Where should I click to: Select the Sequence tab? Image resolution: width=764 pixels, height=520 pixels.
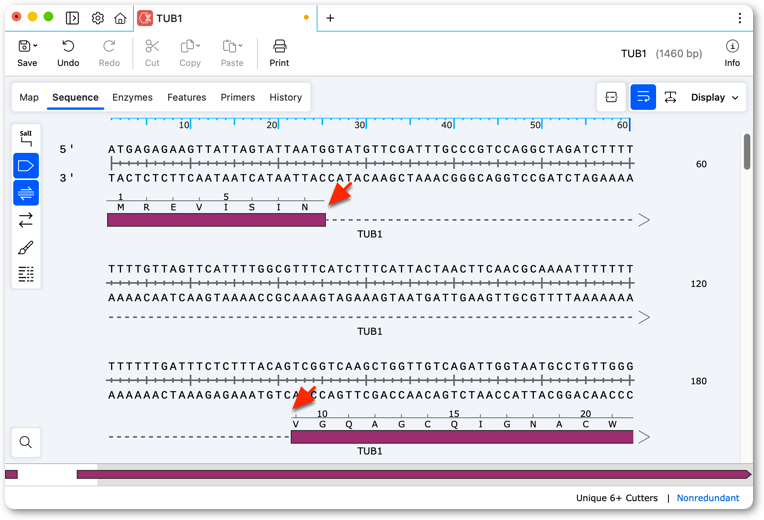click(76, 97)
